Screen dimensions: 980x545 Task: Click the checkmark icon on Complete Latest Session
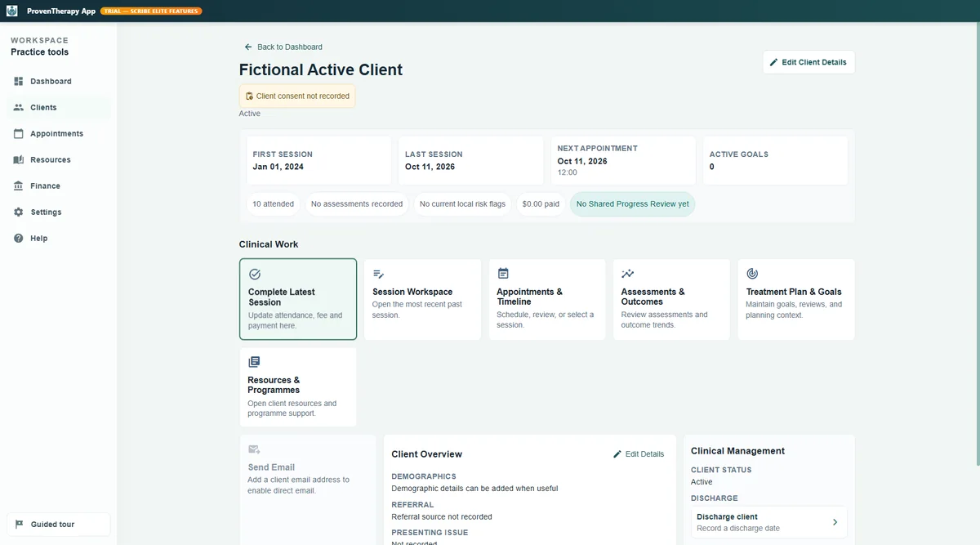(x=255, y=275)
